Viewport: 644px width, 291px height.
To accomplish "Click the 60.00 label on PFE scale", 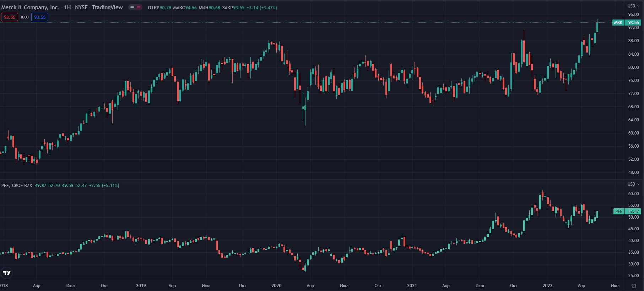I will [x=633, y=194].
